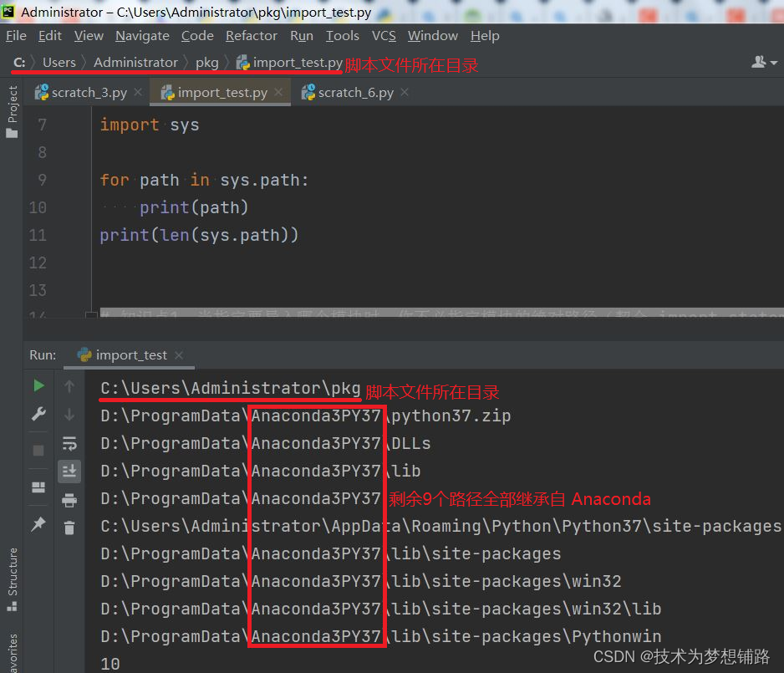Click the 'import sys' code line
This screenshot has height=673, width=784.
click(150, 125)
